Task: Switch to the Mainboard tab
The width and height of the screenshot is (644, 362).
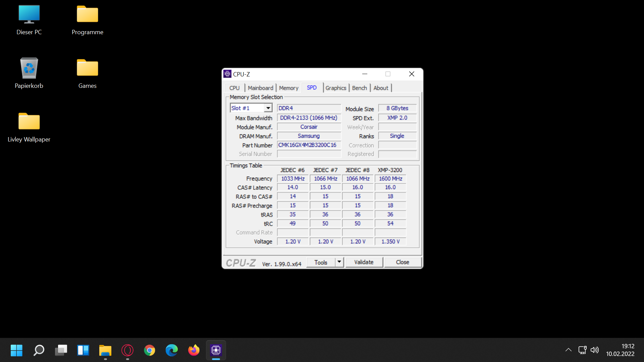Action: tap(260, 88)
